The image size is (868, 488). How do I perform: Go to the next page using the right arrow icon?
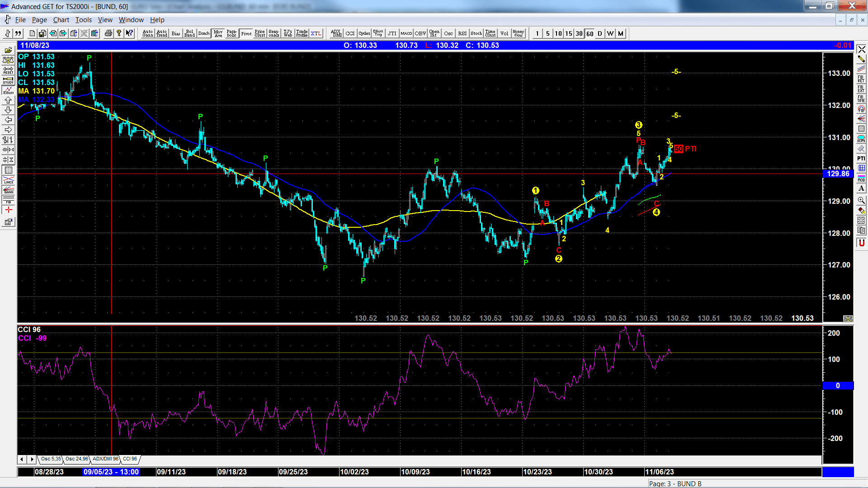63,33
